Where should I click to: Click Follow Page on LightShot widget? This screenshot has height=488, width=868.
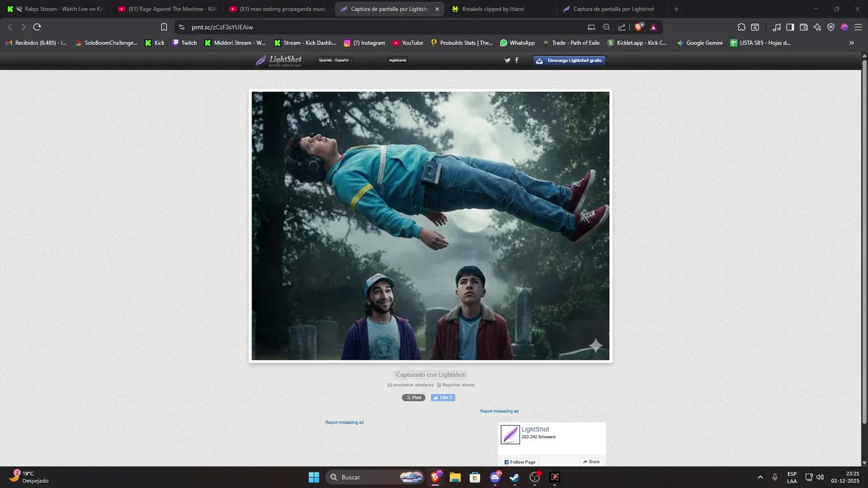point(519,462)
